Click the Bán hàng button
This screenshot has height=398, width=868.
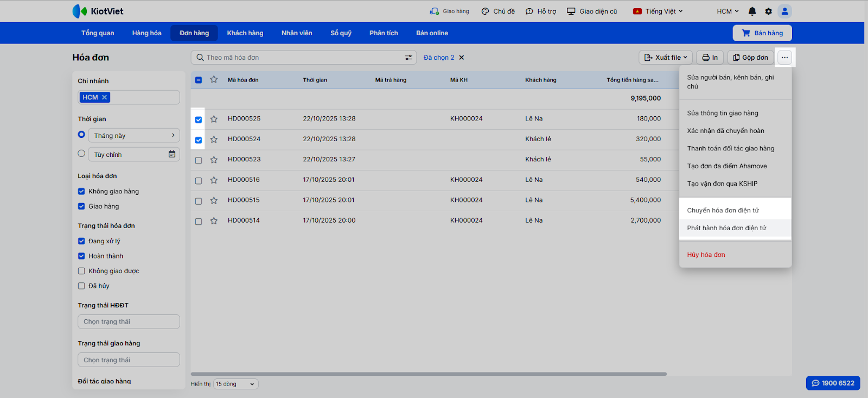[x=762, y=33]
